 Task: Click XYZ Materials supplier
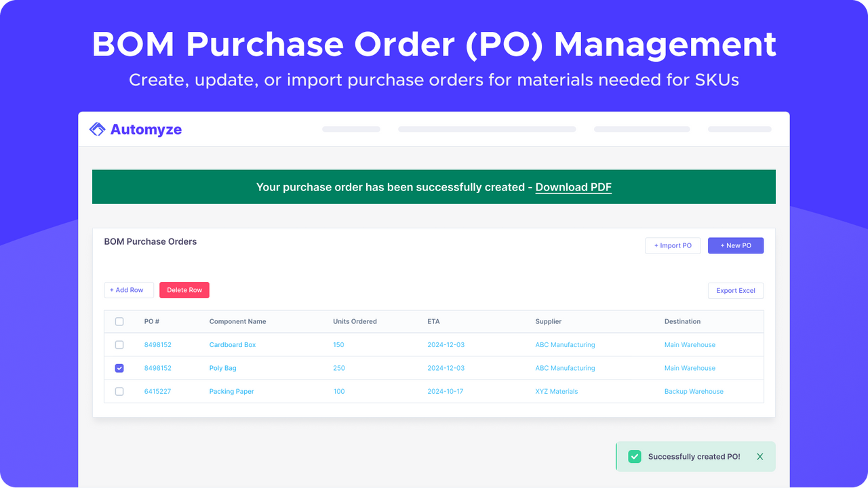point(557,392)
